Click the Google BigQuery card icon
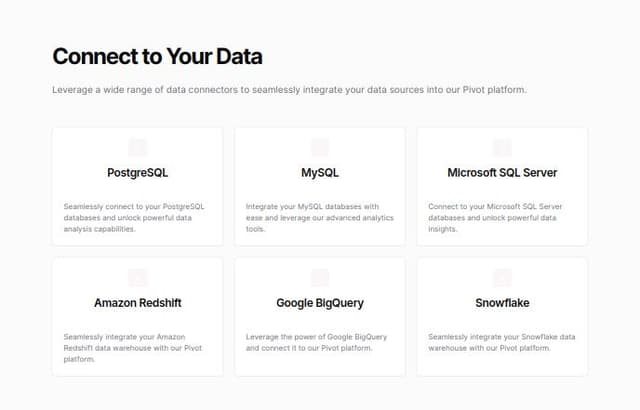The image size is (640, 410). 320,278
